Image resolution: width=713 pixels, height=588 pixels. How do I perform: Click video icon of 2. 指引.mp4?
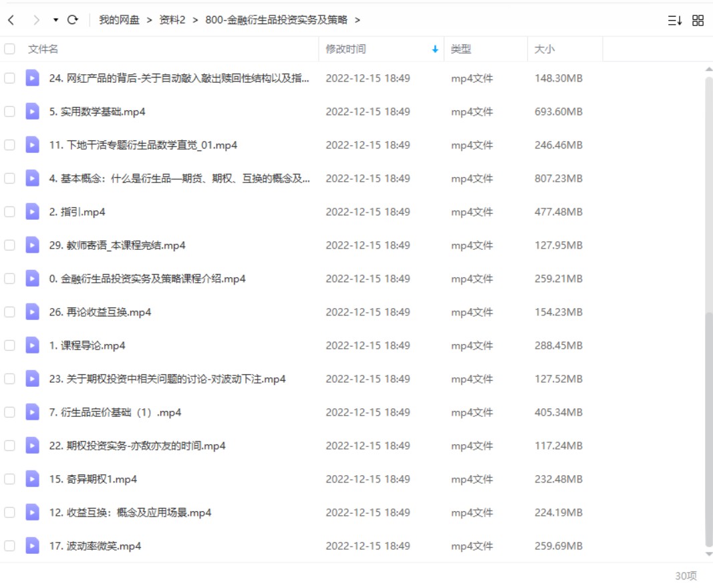[x=32, y=212]
